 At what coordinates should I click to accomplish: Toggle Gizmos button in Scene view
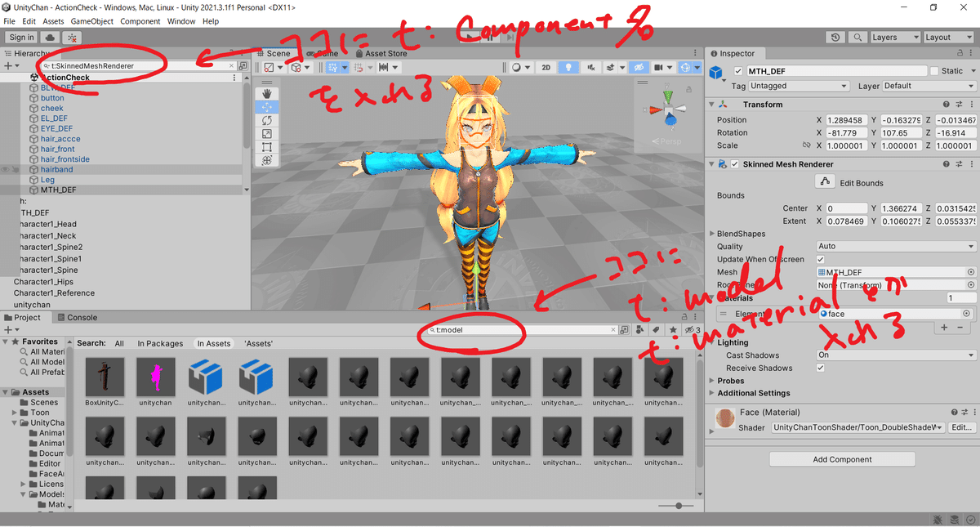coord(684,67)
